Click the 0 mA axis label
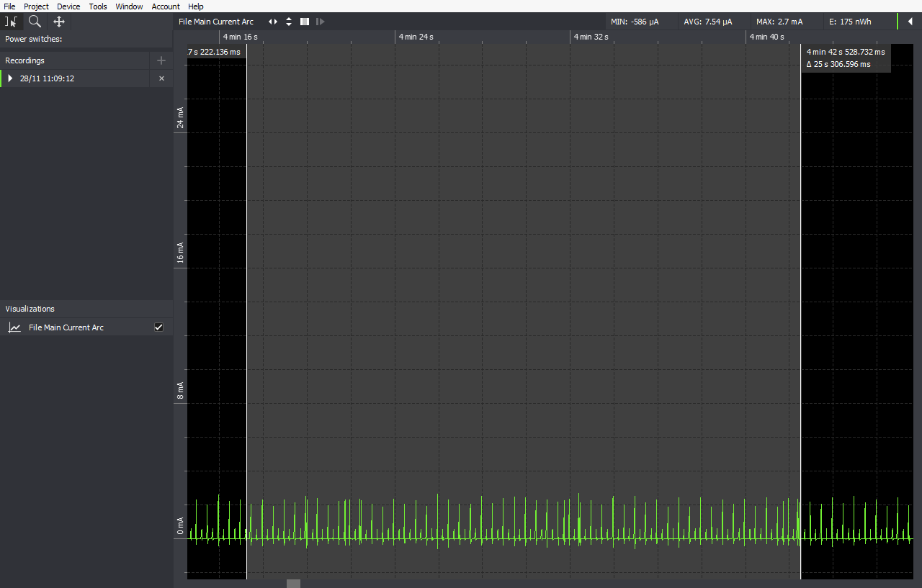The height and width of the screenshot is (588, 922). point(180,527)
